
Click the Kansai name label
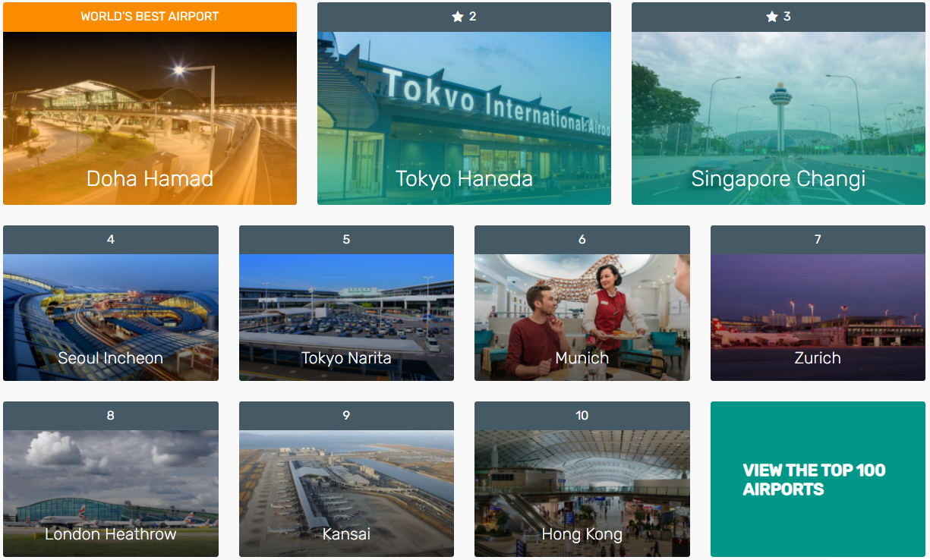(x=346, y=534)
